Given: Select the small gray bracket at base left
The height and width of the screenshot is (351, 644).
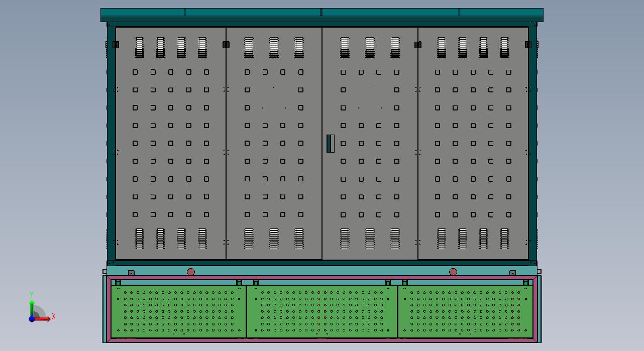Looking at the screenshot, I should 131,273.
